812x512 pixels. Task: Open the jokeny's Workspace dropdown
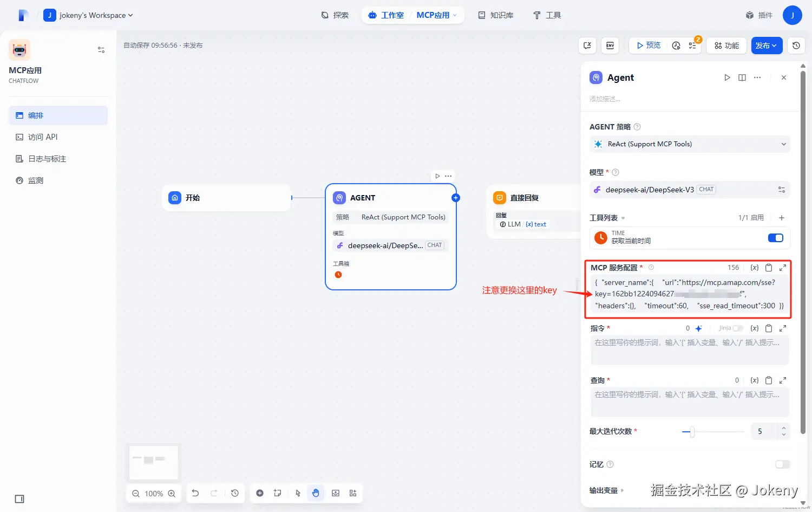coord(88,15)
